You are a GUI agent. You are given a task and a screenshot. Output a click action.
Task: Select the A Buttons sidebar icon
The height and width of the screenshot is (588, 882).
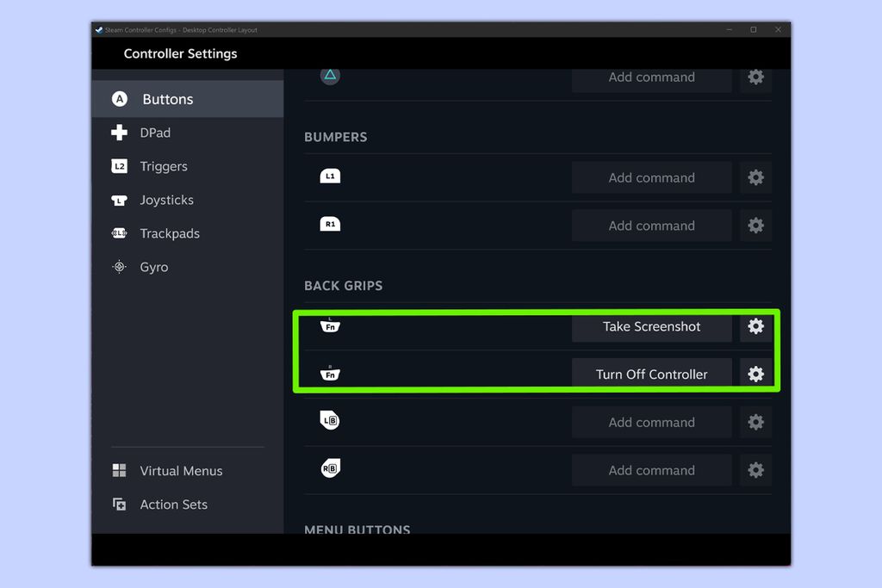(119, 98)
